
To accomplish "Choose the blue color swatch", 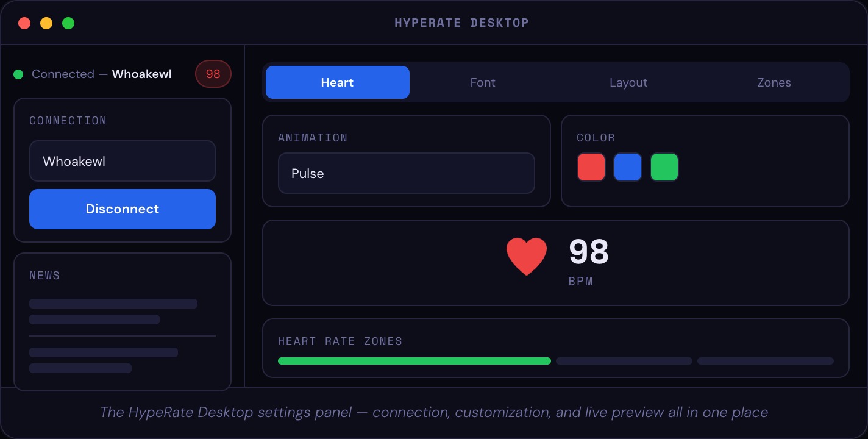I will pyautogui.click(x=627, y=167).
